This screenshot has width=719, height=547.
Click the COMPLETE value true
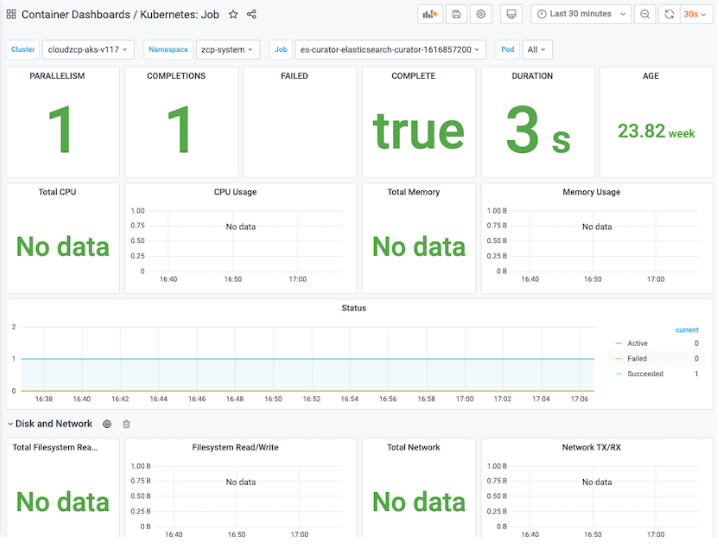(x=419, y=131)
